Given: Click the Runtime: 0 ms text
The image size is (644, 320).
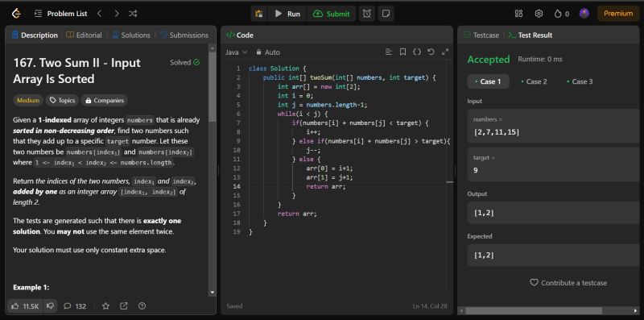Looking at the screenshot, I should coord(540,59).
